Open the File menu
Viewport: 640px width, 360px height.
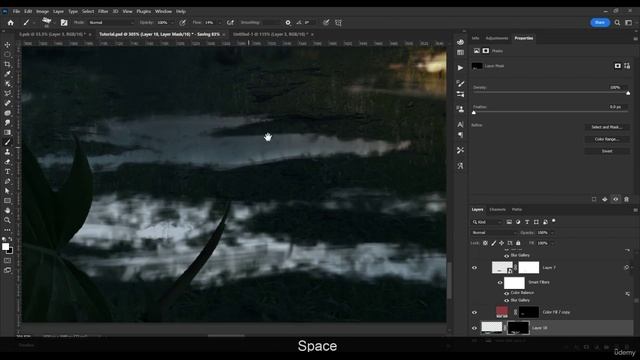click(16, 11)
